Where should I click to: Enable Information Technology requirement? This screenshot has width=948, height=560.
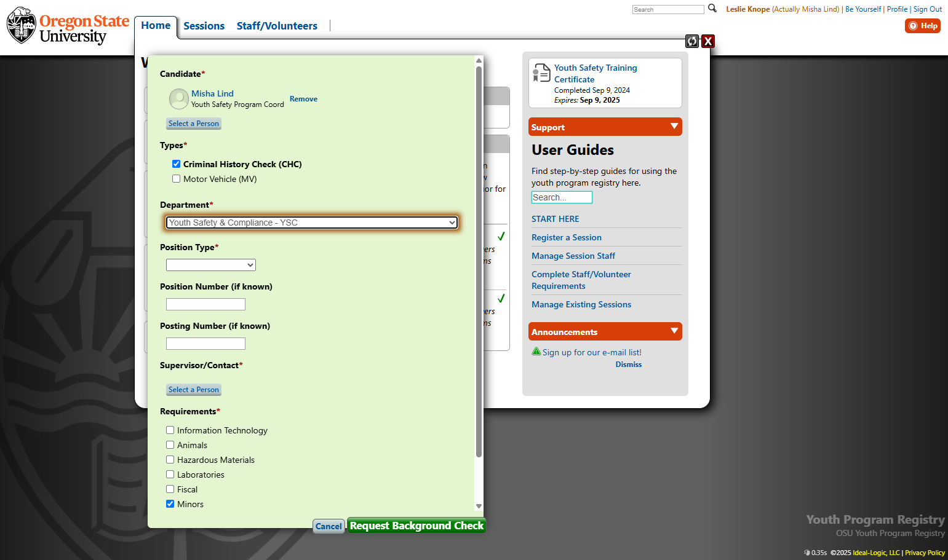point(170,430)
